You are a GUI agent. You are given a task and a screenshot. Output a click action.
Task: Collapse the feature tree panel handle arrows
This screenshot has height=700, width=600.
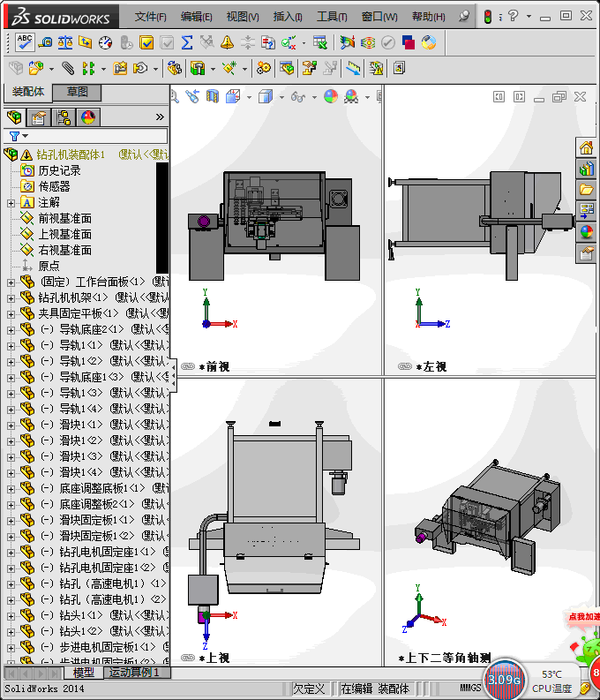(x=173, y=376)
